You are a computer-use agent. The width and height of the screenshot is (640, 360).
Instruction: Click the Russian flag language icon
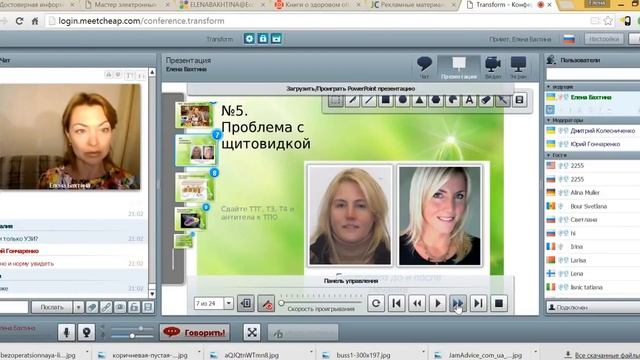coord(569,39)
